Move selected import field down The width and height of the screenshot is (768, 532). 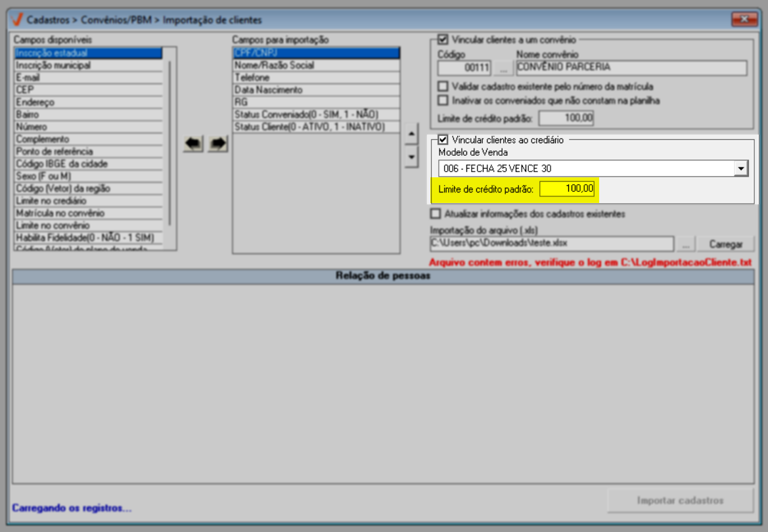[x=411, y=157]
